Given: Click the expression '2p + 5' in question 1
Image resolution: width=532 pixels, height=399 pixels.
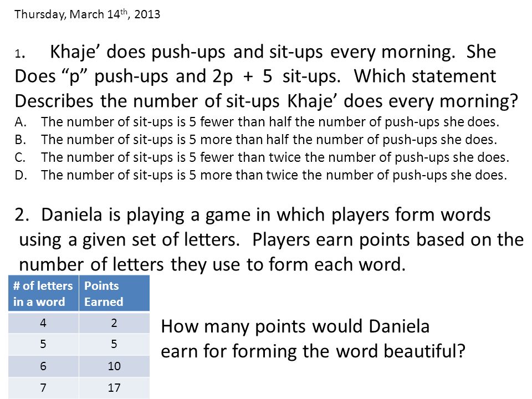Looking at the screenshot, I should (x=242, y=76).
